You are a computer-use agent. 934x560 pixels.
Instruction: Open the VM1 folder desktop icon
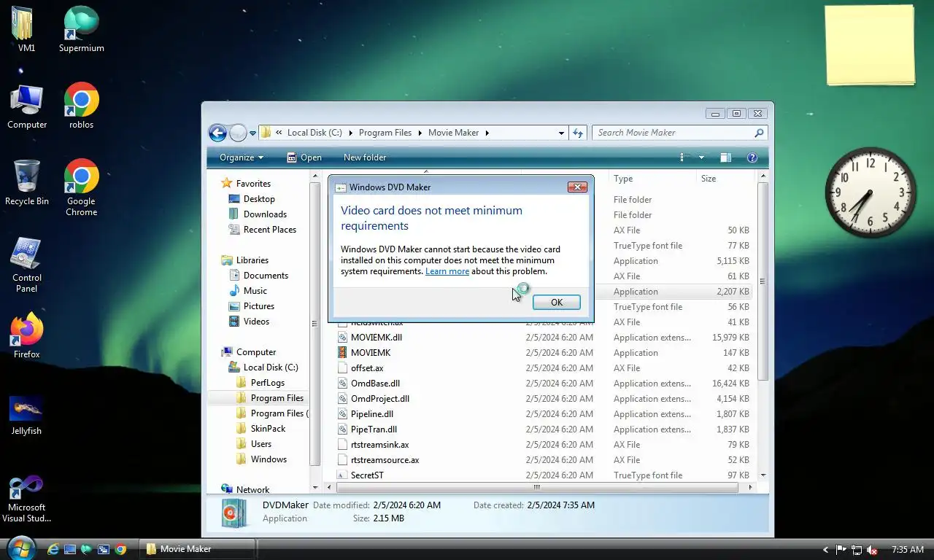(x=26, y=30)
